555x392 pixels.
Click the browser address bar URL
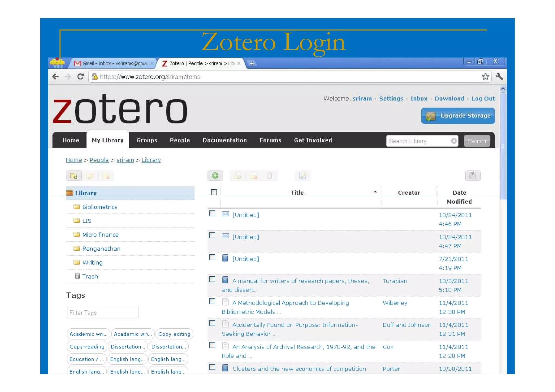tap(150, 77)
